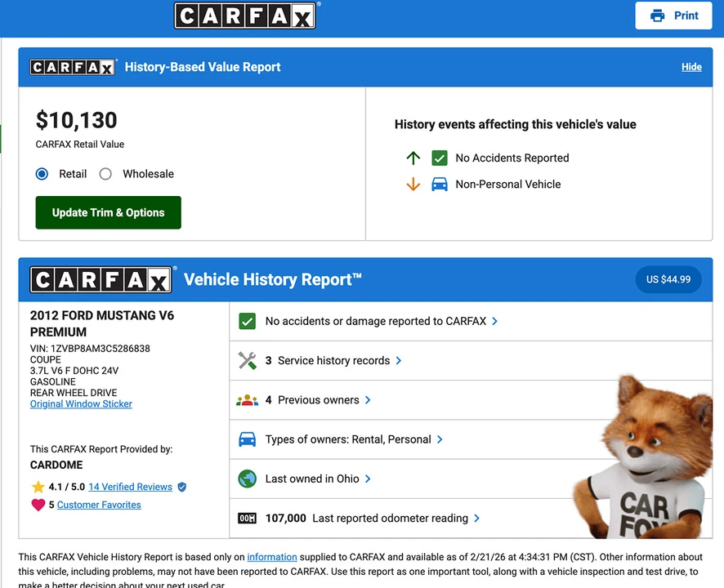Open the Original Window Sticker link

(81, 404)
